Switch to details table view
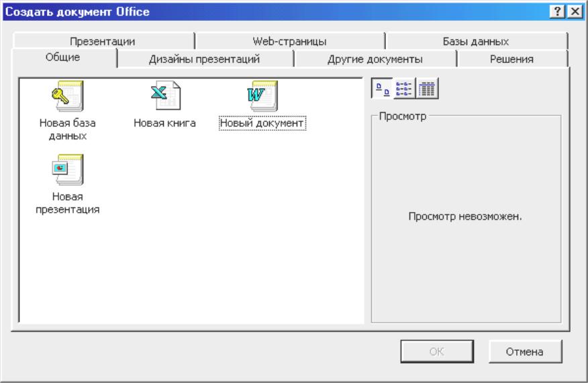The height and width of the screenshot is (383, 588). point(427,89)
